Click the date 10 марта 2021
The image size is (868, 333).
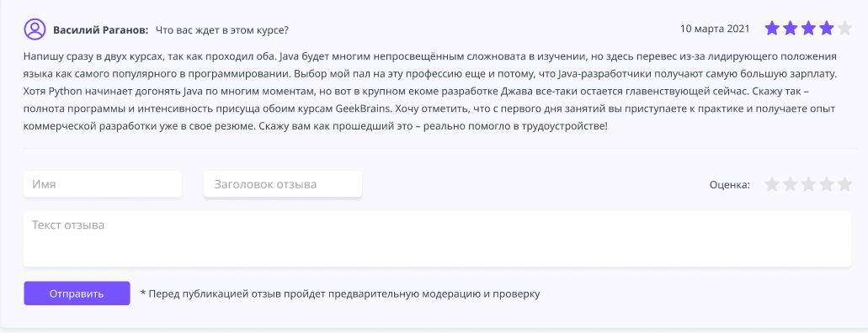715,29
